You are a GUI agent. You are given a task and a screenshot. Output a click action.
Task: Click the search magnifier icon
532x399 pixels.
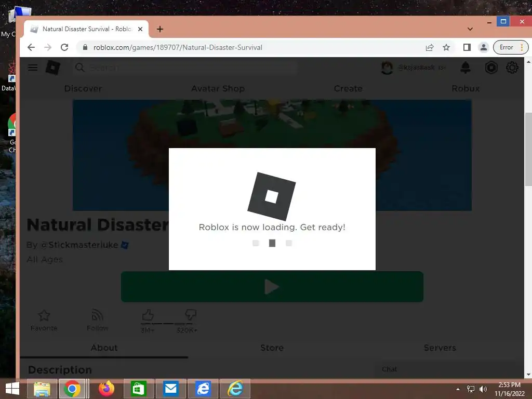tap(79, 68)
